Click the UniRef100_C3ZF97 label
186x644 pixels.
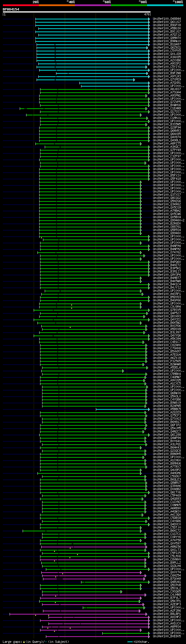pyautogui.click(x=167, y=156)
